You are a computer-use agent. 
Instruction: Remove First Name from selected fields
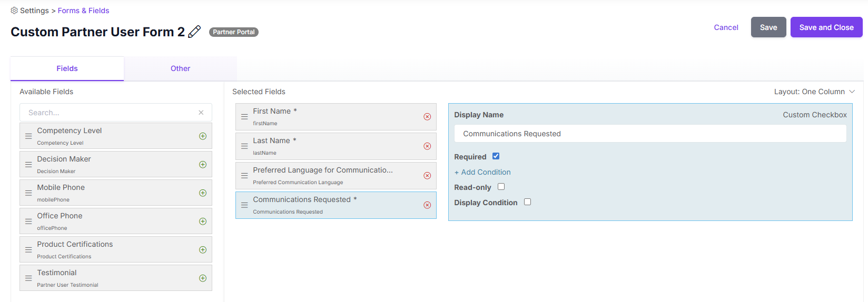[x=427, y=117]
